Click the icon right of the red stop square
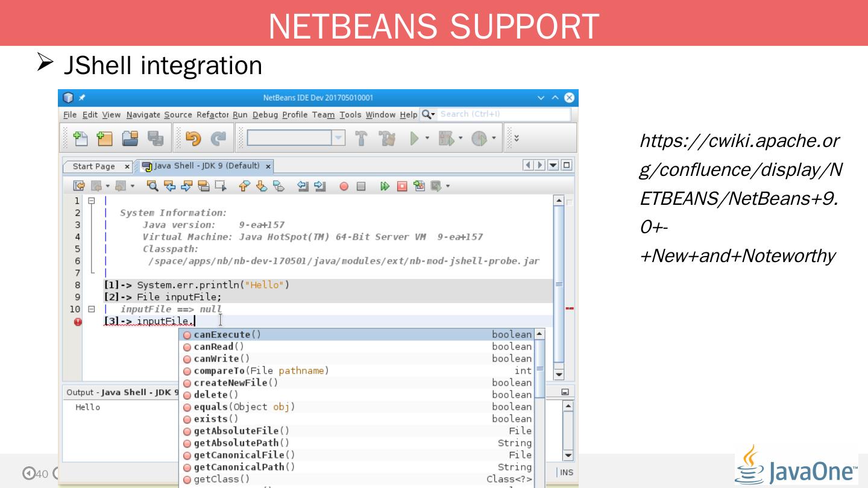This screenshot has height=488, width=868. [x=419, y=186]
